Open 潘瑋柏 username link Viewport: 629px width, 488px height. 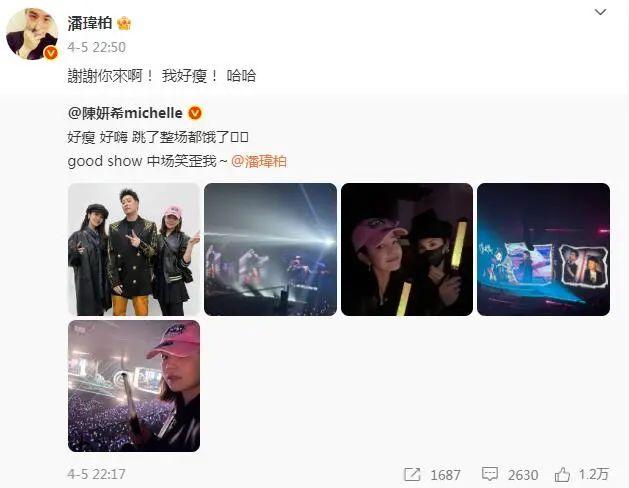pos(89,23)
